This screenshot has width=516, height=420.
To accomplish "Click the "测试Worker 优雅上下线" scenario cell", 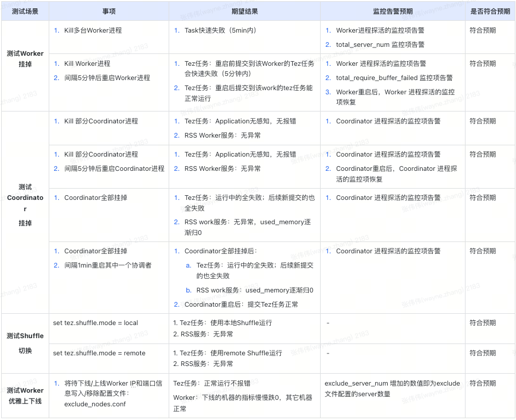I will pos(25,396).
